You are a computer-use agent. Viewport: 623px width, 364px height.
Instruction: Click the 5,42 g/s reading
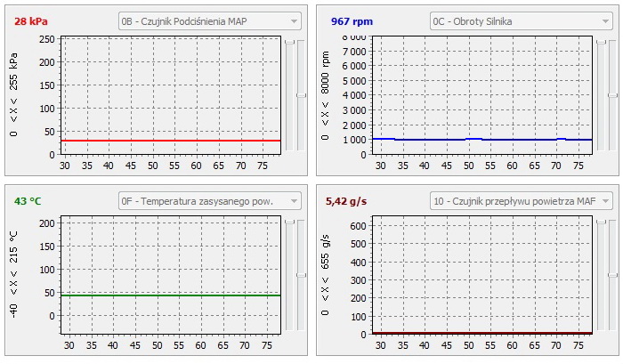coord(346,200)
